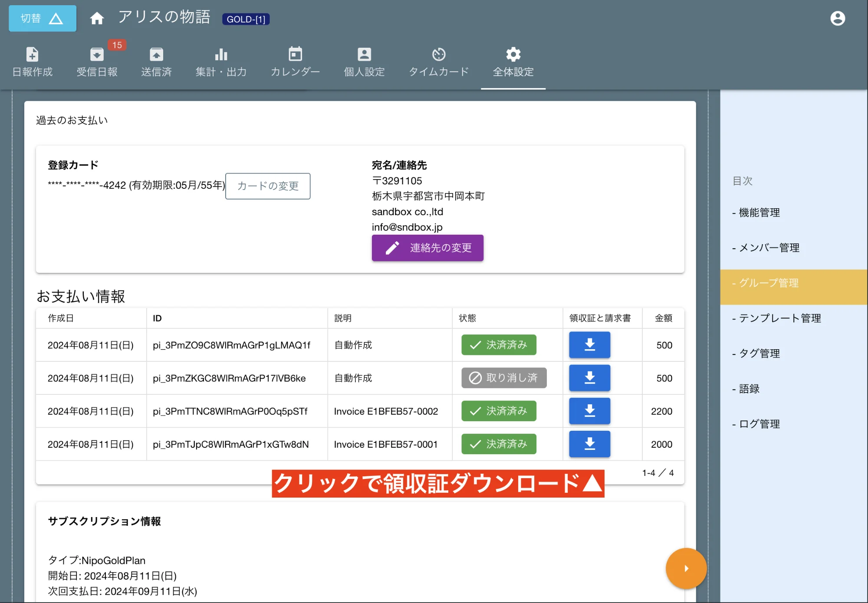Switch to the 全体設定 tab

(x=513, y=61)
